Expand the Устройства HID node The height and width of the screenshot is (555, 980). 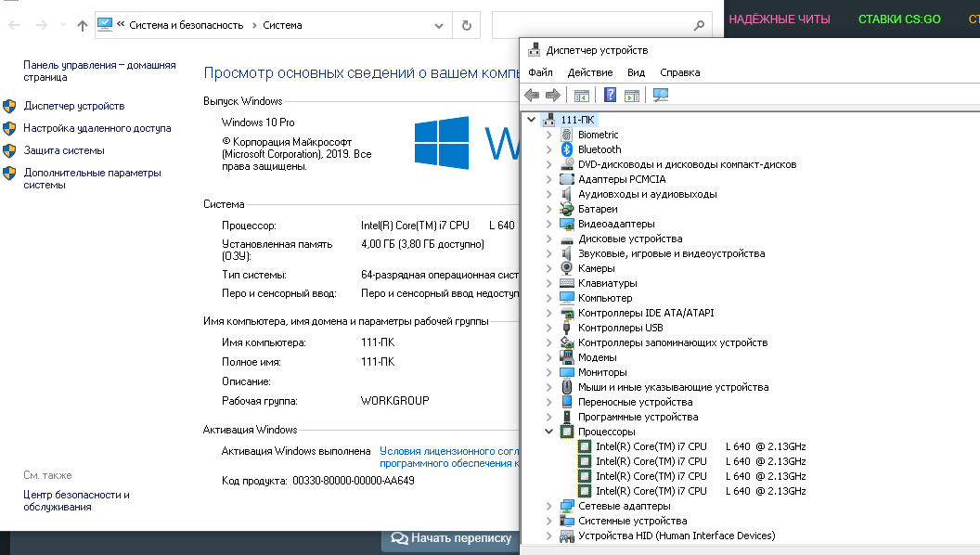(x=548, y=536)
